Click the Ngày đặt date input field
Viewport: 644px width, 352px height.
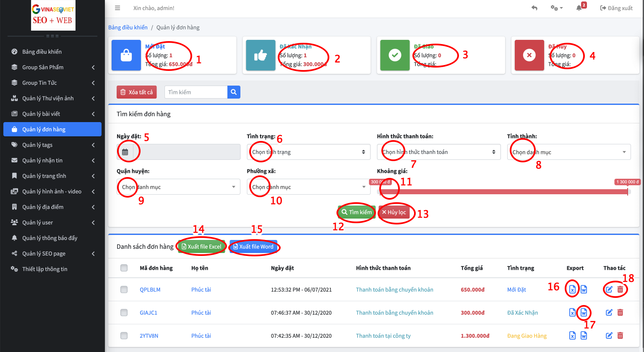click(x=187, y=152)
